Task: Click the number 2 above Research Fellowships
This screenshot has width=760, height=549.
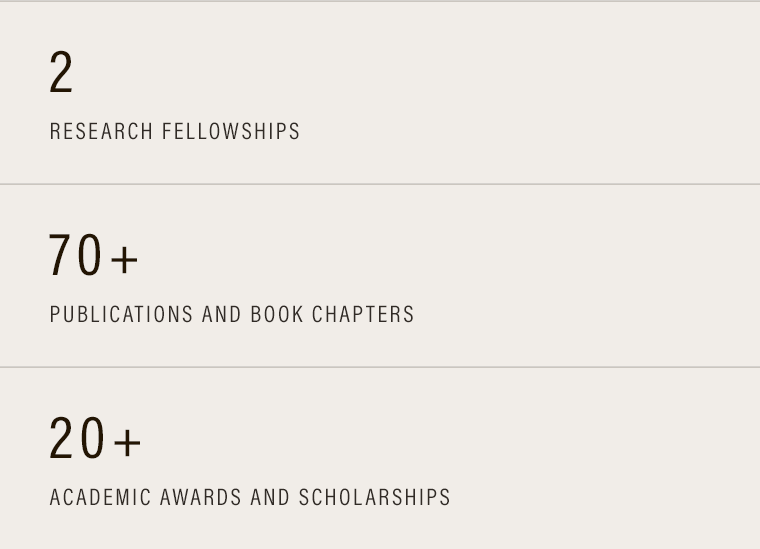Action: [x=61, y=74]
